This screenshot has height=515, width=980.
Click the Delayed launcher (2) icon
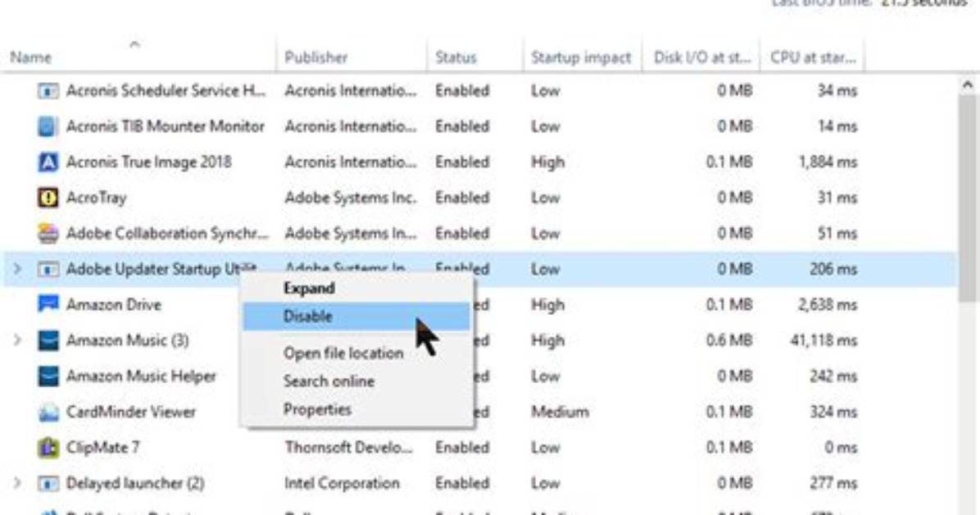click(x=48, y=484)
